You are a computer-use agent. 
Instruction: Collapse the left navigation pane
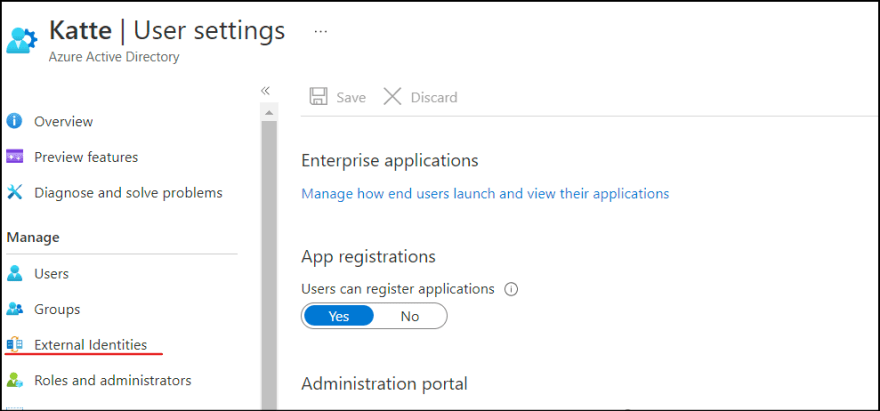(265, 91)
